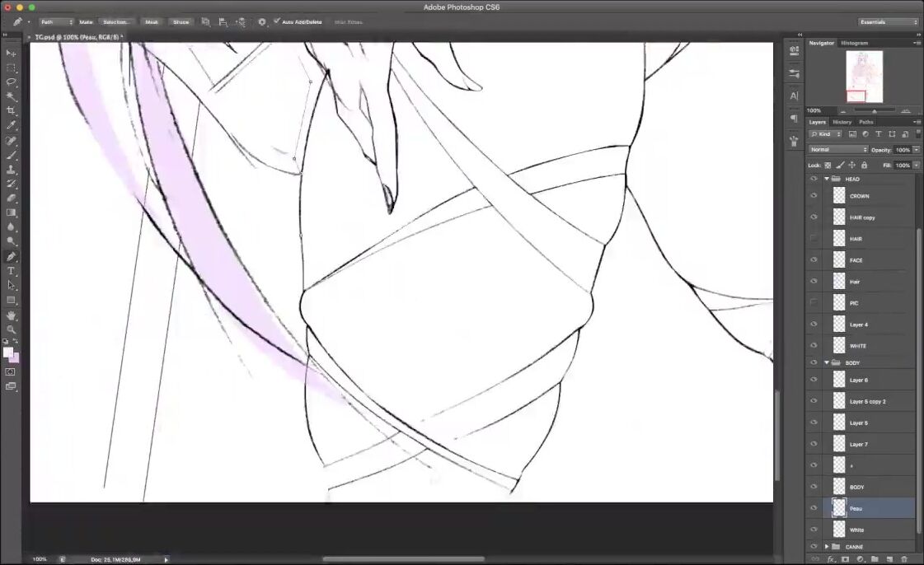Screen dimensions: 924x565
Task: Show the hidden PIC layer
Action: 814,303
